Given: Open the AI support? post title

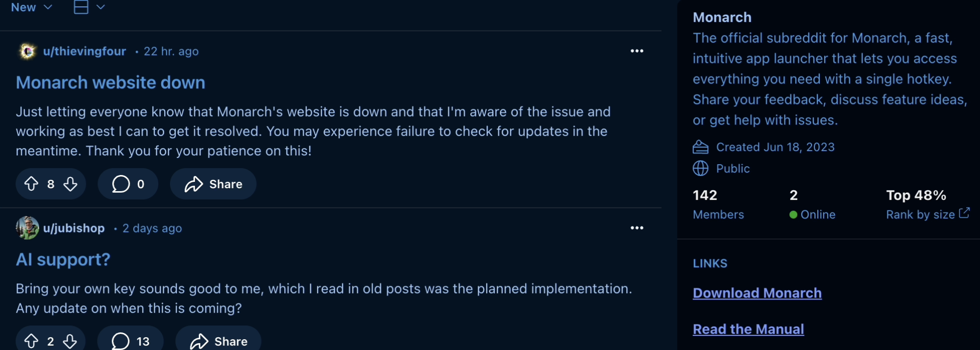Looking at the screenshot, I should (63, 259).
